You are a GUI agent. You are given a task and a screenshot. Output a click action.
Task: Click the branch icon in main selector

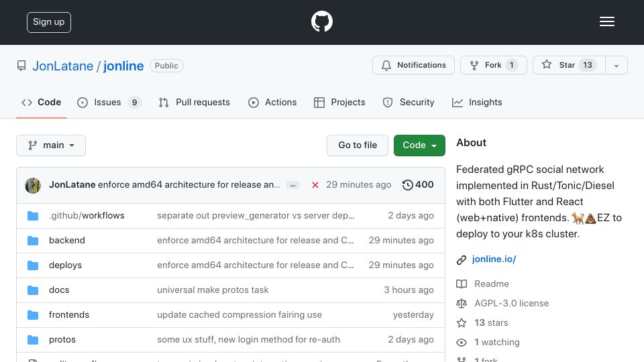(x=32, y=145)
